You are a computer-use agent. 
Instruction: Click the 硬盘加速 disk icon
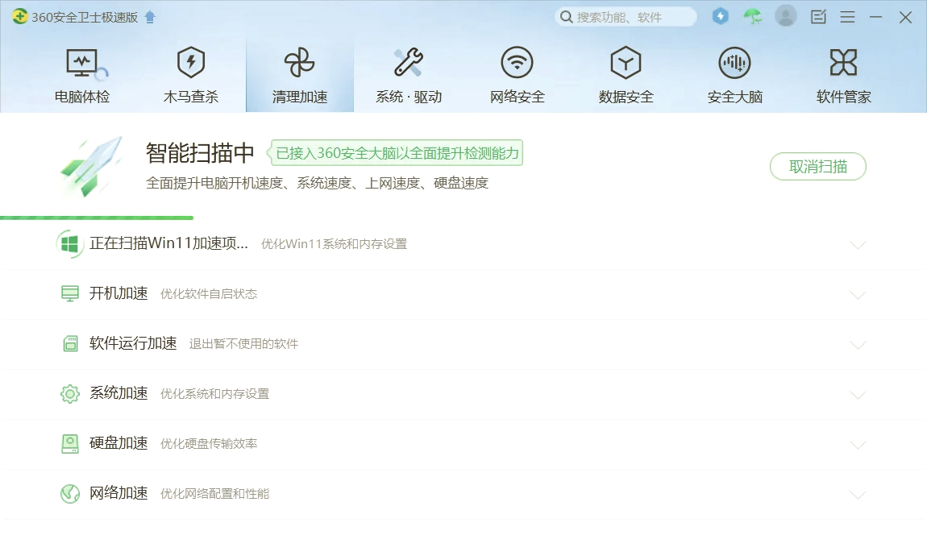[70, 444]
